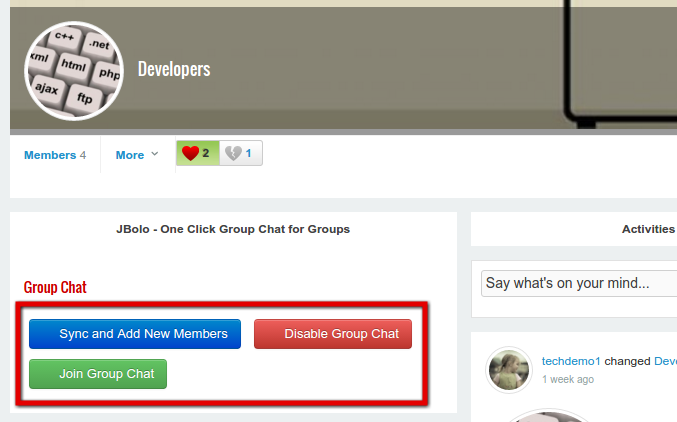Open the techdemo1 profile link
The width and height of the screenshot is (677, 422).
pyautogui.click(x=570, y=361)
